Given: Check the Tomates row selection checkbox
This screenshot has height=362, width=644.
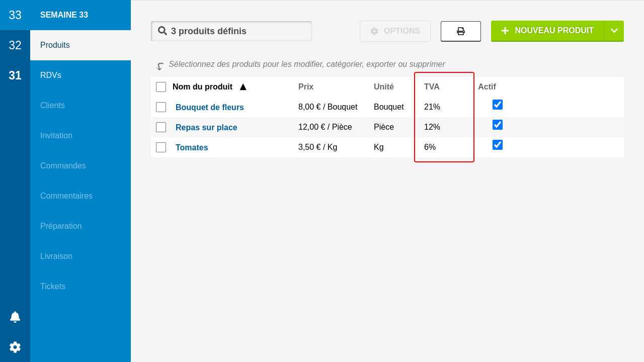Looking at the screenshot, I should click(x=161, y=147).
